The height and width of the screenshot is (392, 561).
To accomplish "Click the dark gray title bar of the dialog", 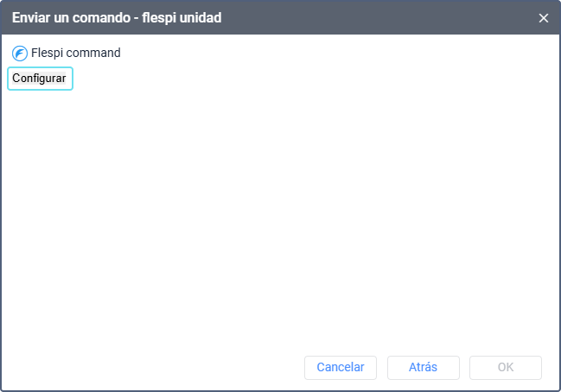I will (x=358, y=18).
